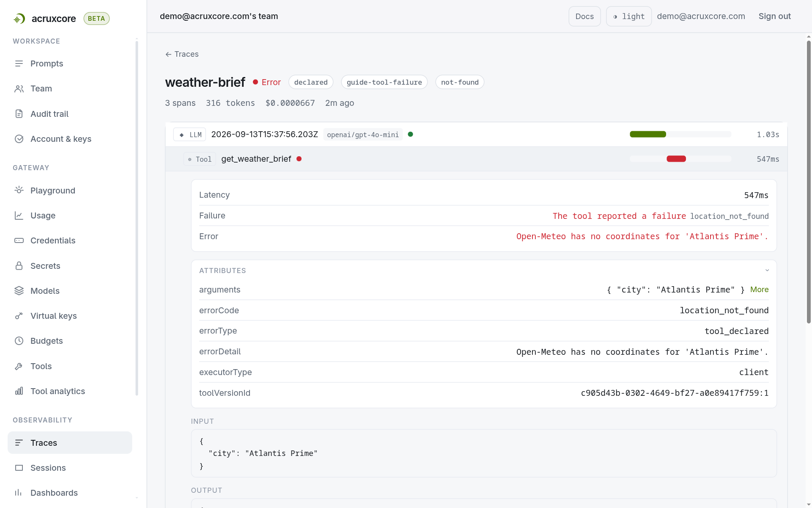The image size is (812, 508).
Task: Click the Credentials card icon
Action: click(19, 240)
